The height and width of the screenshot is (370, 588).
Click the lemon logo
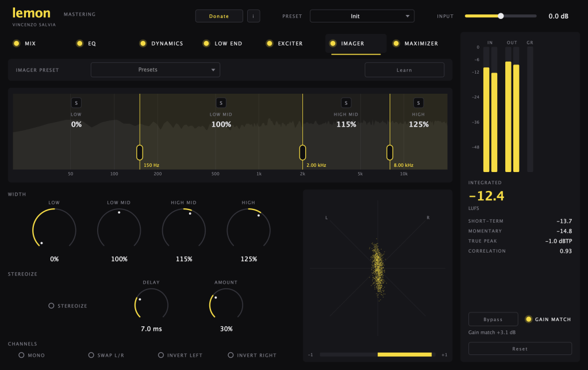tap(32, 13)
